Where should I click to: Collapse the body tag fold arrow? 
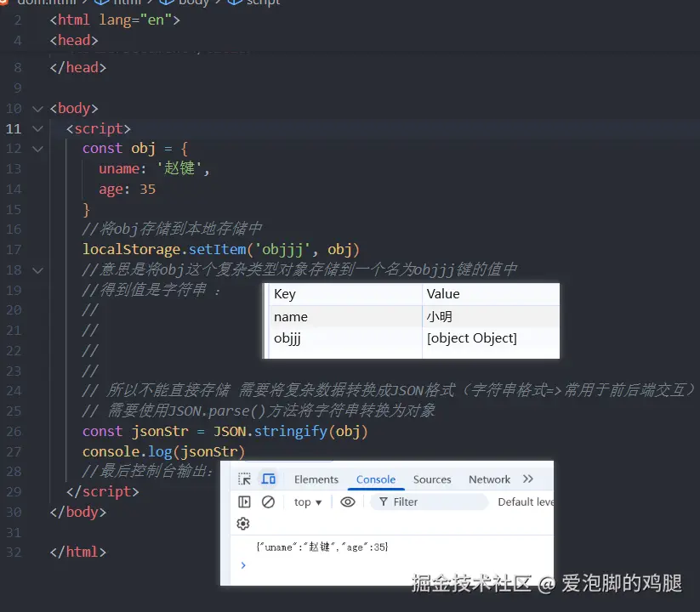[x=38, y=109]
